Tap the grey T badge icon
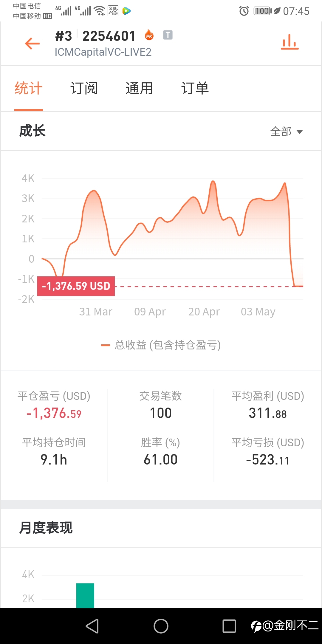 [168, 35]
